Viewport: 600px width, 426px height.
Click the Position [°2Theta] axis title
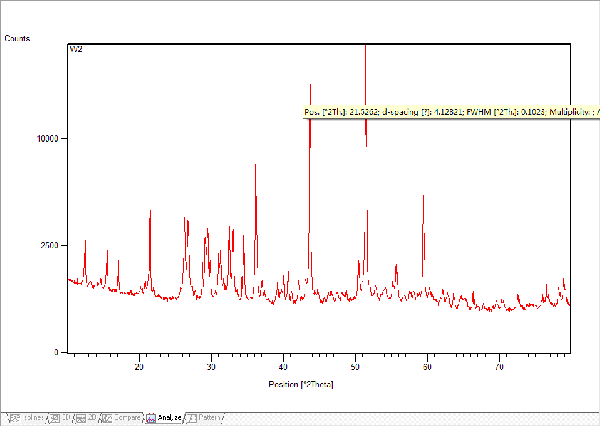coord(301,384)
